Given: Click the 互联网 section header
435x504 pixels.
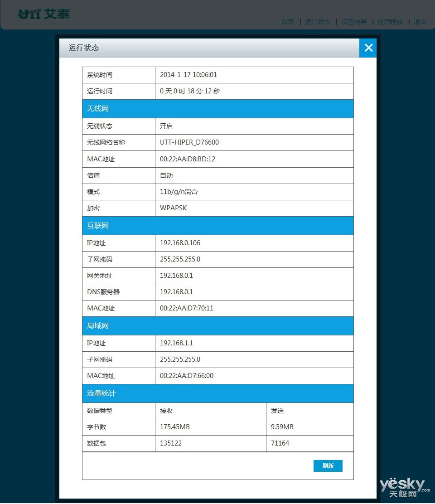Looking at the screenshot, I should [218, 226].
